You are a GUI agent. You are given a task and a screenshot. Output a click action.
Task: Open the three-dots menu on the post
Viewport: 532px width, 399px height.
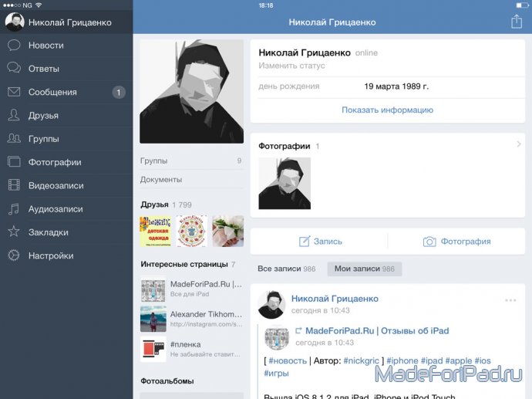click(510, 300)
